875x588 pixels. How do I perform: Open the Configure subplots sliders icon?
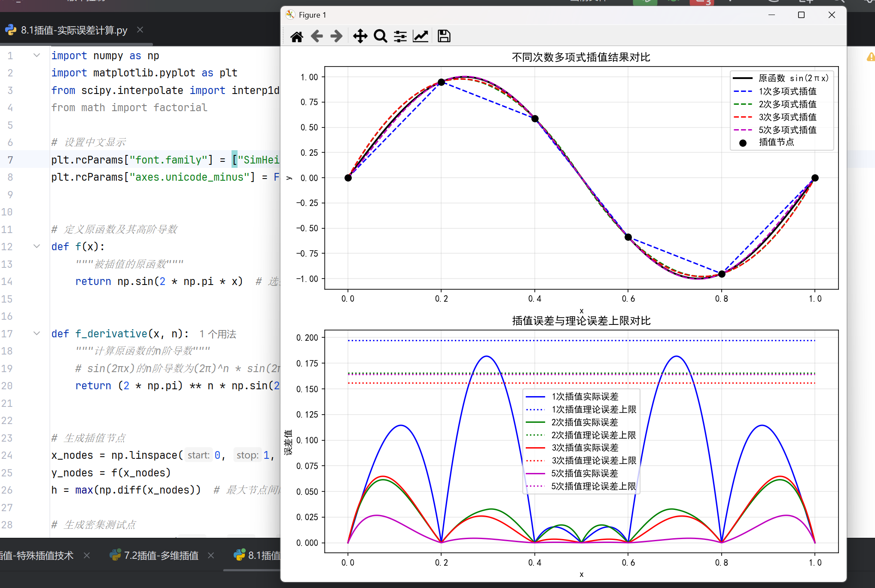(400, 36)
